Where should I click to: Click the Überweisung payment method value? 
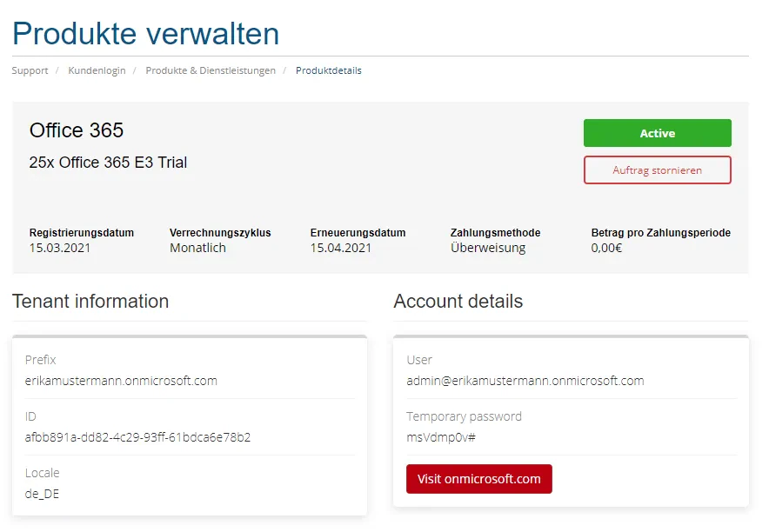488,248
